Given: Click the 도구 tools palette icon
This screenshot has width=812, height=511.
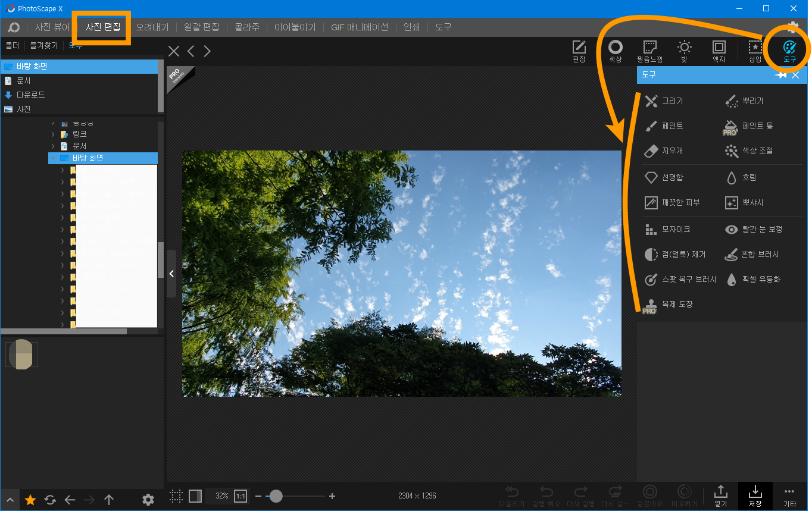Looking at the screenshot, I should click(789, 51).
